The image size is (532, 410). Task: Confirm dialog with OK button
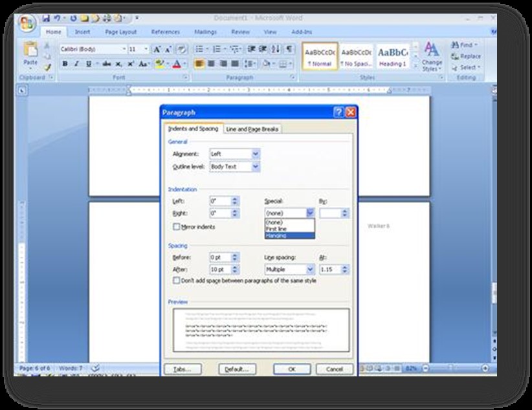coord(292,369)
